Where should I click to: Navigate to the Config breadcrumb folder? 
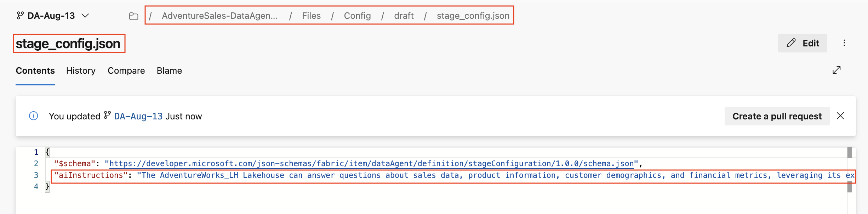357,16
